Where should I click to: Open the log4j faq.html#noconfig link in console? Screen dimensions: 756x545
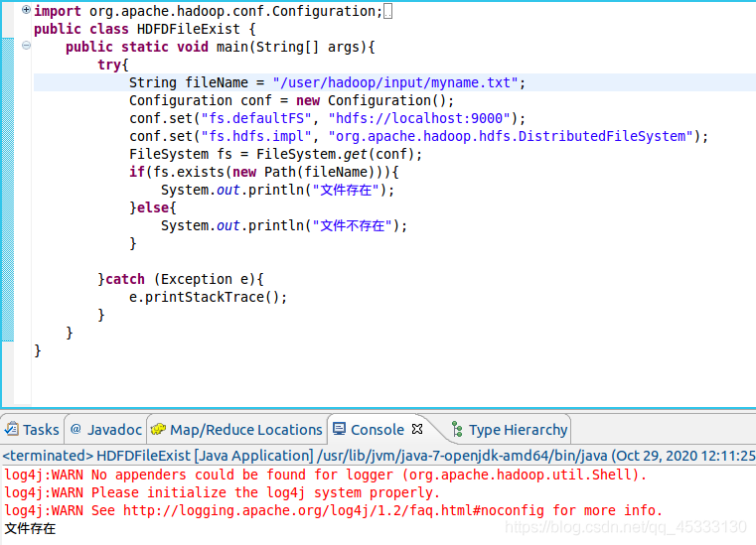(x=334, y=510)
